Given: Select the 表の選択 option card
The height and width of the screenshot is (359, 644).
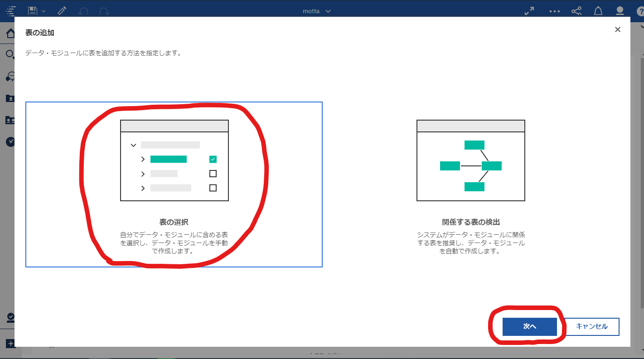Looking at the screenshot, I should pyautogui.click(x=174, y=184).
